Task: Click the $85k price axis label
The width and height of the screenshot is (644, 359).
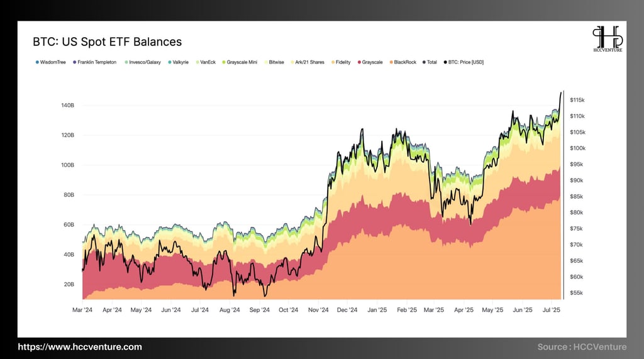Action: [576, 197]
